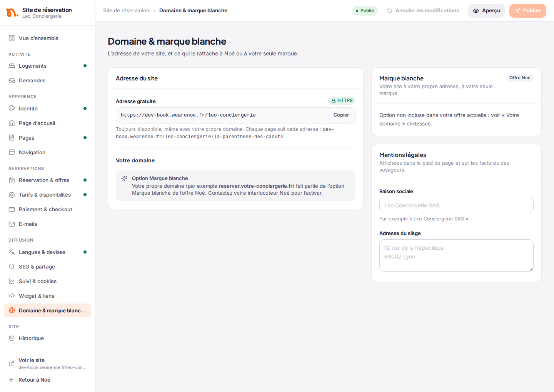Click the Suivi & cookies chart icon
The height and width of the screenshot is (392, 554).
(12, 281)
